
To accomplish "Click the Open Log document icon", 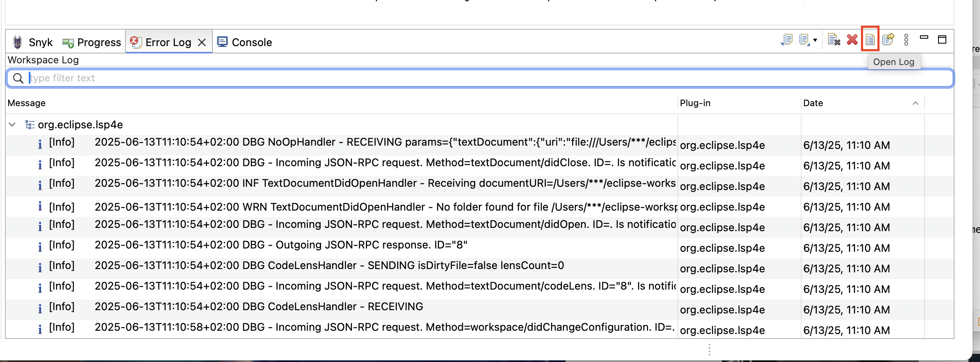I will tap(870, 40).
